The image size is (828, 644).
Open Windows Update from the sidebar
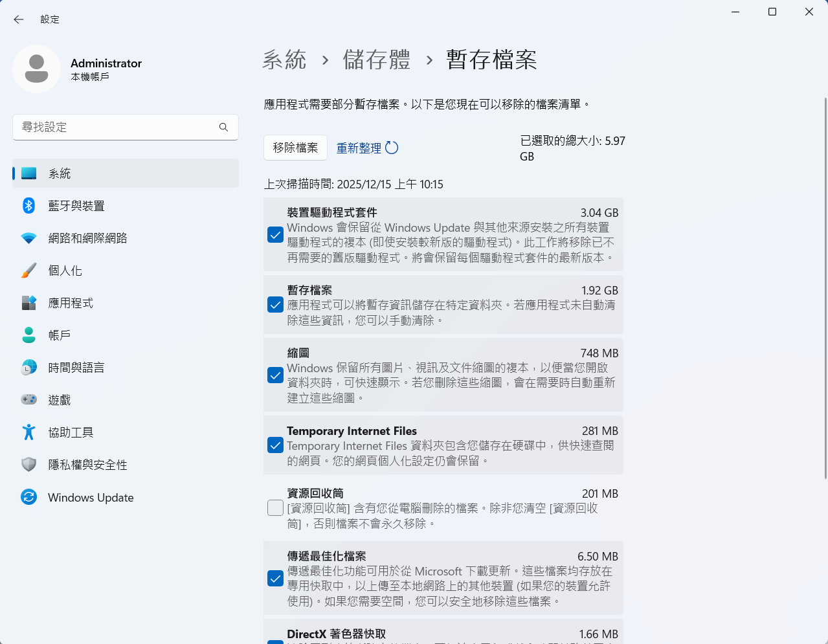tap(91, 497)
